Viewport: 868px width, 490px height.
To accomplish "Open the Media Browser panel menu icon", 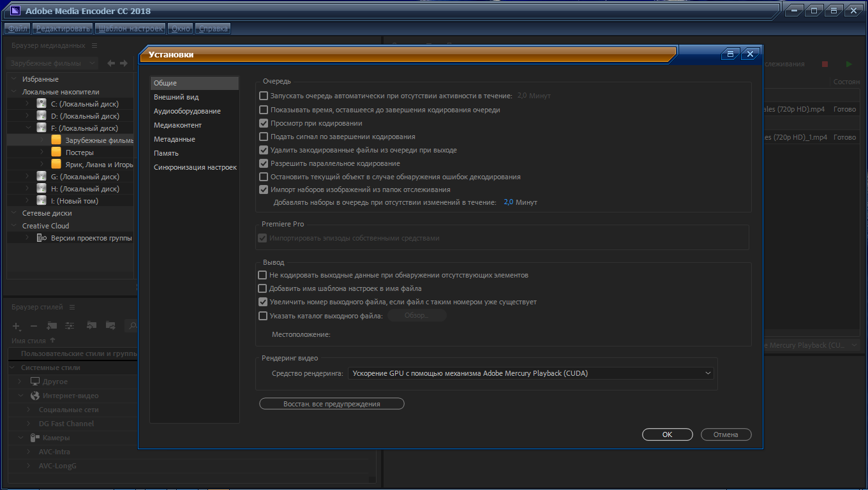I will [94, 46].
